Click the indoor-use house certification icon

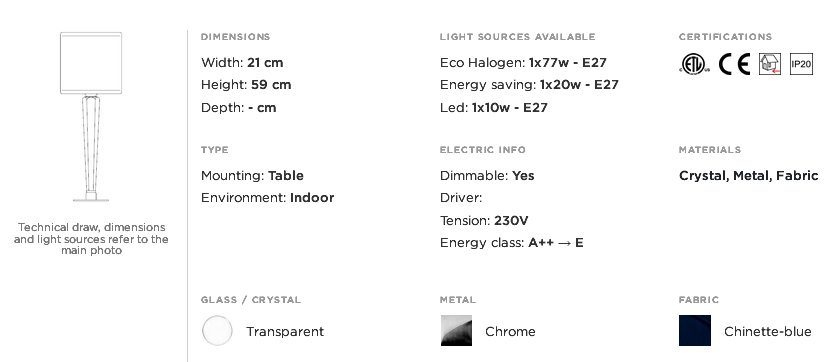coord(769,64)
